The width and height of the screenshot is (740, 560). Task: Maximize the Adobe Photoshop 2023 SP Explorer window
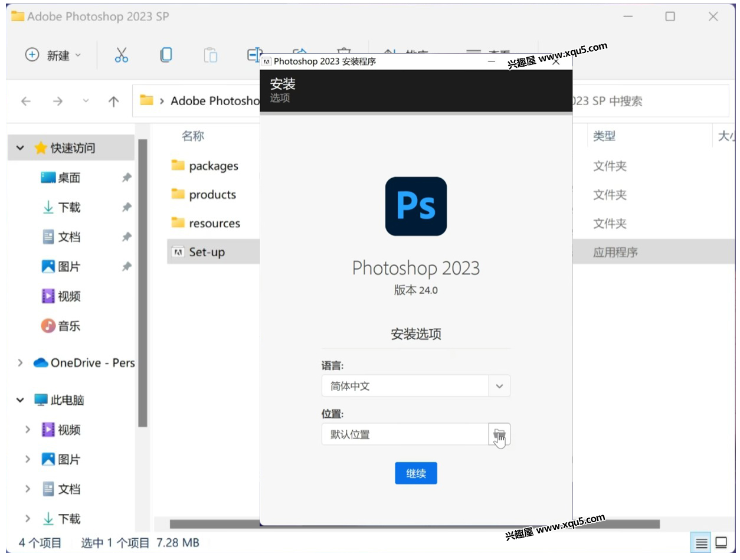pyautogui.click(x=670, y=17)
